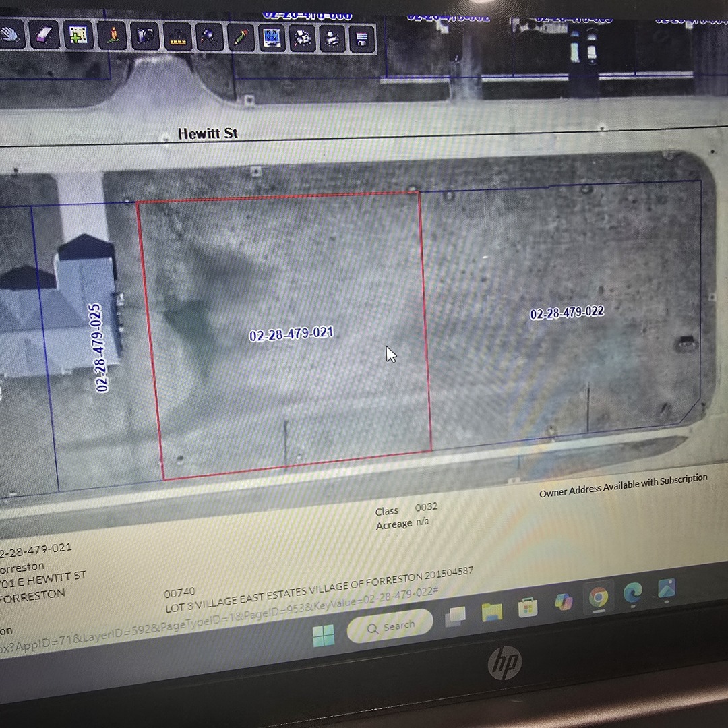Select the measure ruler tool

coord(178,37)
